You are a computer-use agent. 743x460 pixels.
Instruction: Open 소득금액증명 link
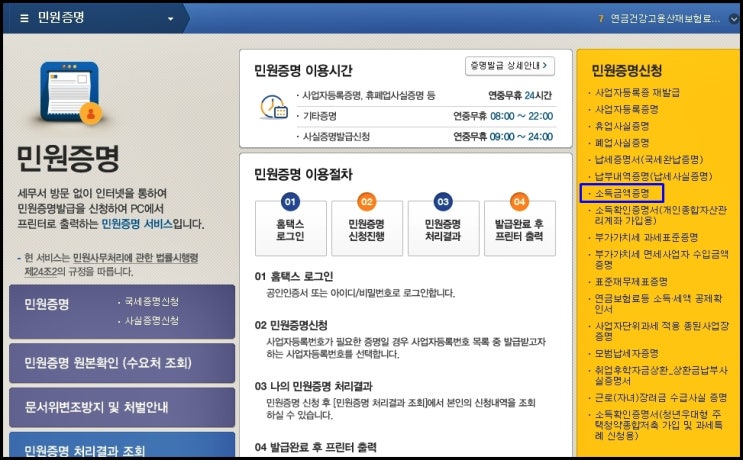622,193
